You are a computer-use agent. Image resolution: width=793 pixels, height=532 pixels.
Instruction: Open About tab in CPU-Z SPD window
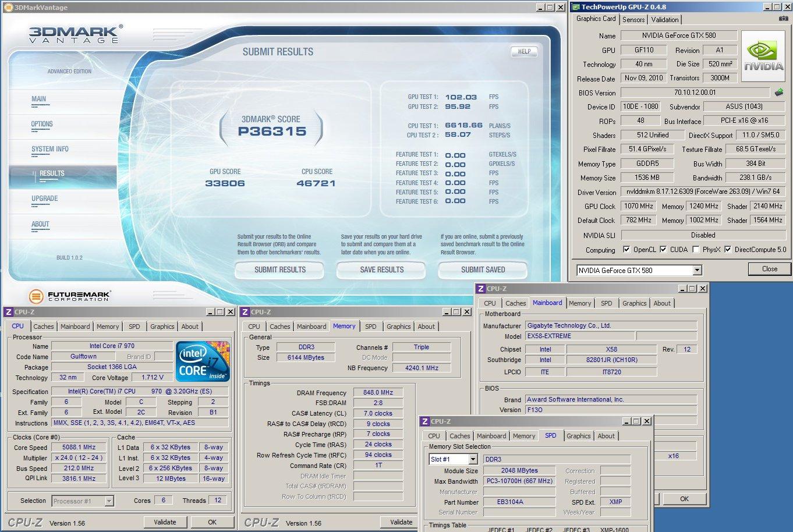[x=606, y=436]
